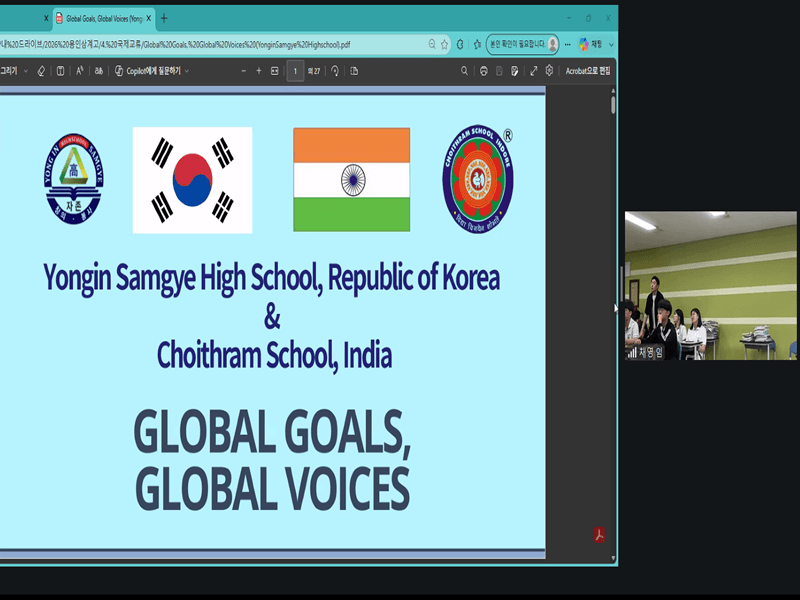Close the Global Goals, Global Voices tab

pos(148,18)
